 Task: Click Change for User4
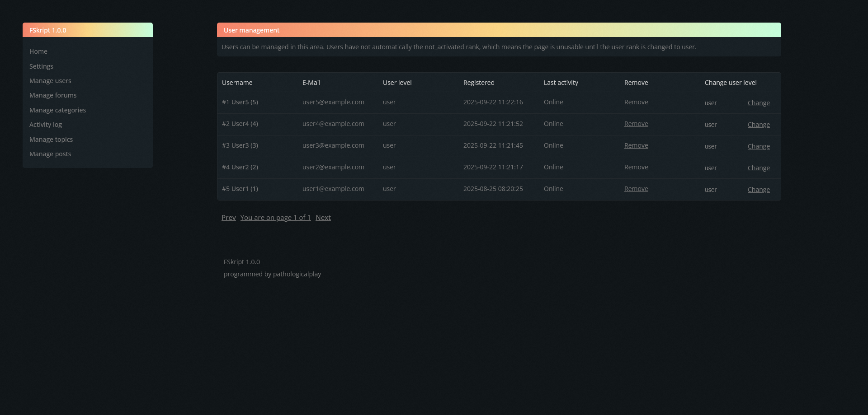pyautogui.click(x=759, y=125)
